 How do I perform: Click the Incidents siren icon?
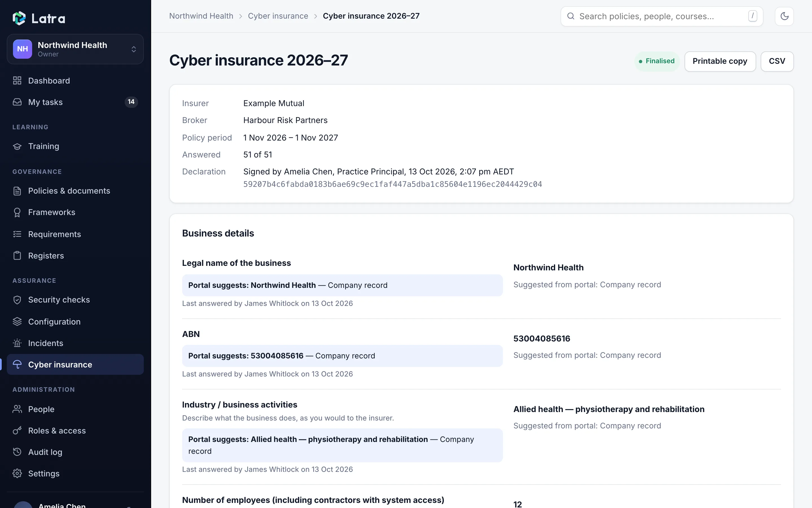(17, 343)
